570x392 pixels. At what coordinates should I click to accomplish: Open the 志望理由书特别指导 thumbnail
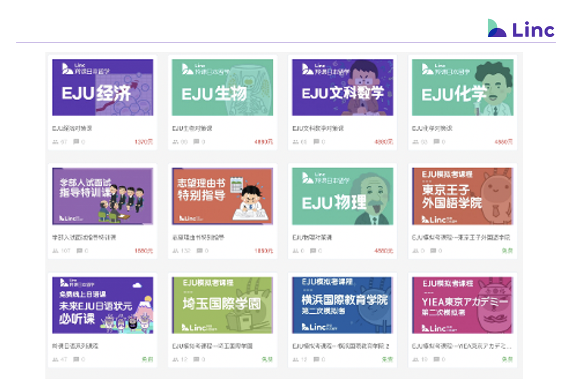click(223, 196)
